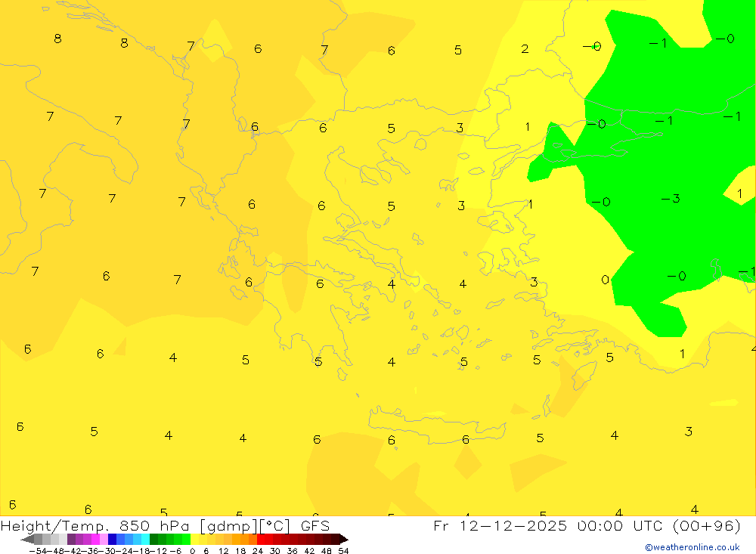This screenshot has height=554, width=756.
Task: Pick the magenta segment of the legend bar
Action: pos(95,539)
